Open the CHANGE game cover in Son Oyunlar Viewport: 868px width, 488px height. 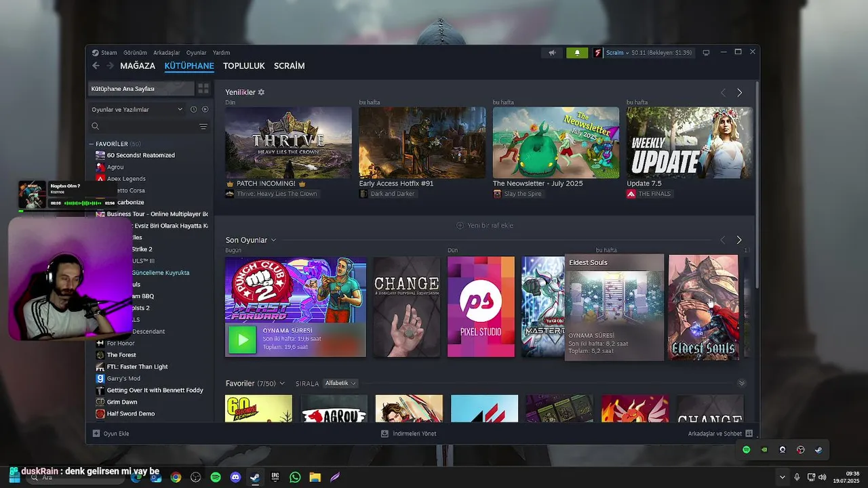tap(406, 306)
